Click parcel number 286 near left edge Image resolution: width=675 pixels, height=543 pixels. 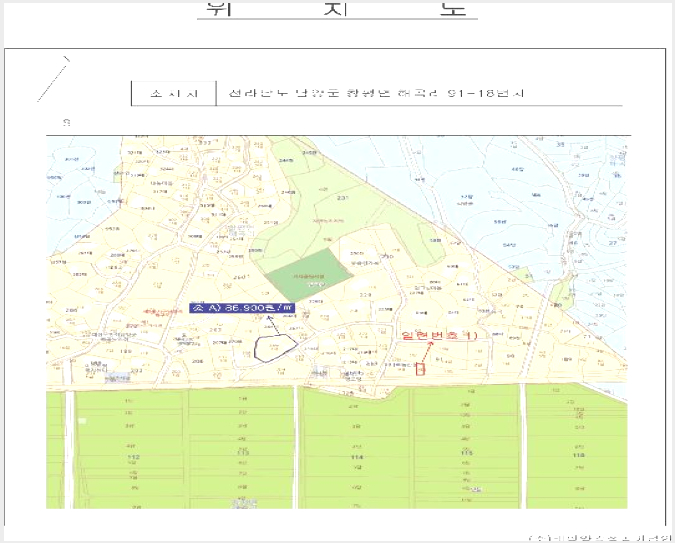tap(71, 310)
